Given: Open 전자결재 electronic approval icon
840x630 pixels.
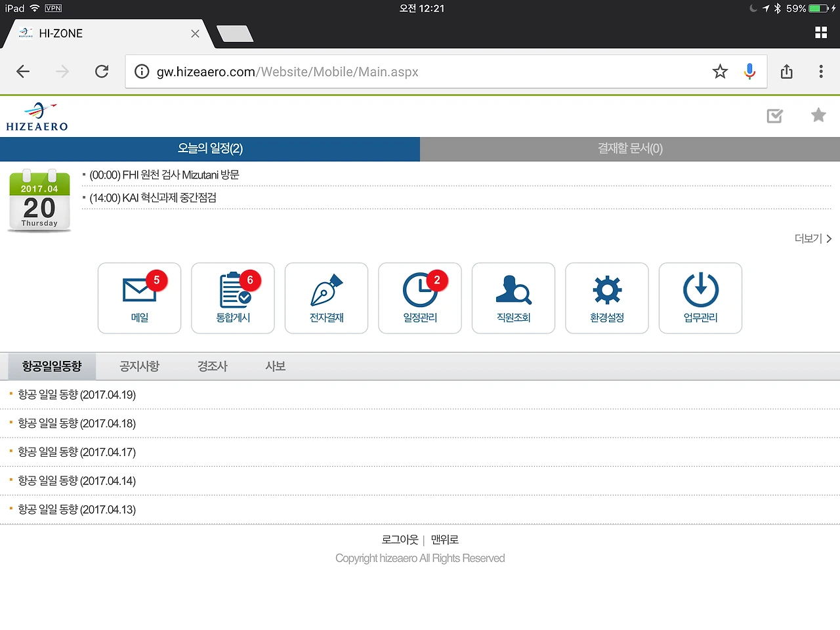Looking at the screenshot, I should tap(327, 298).
